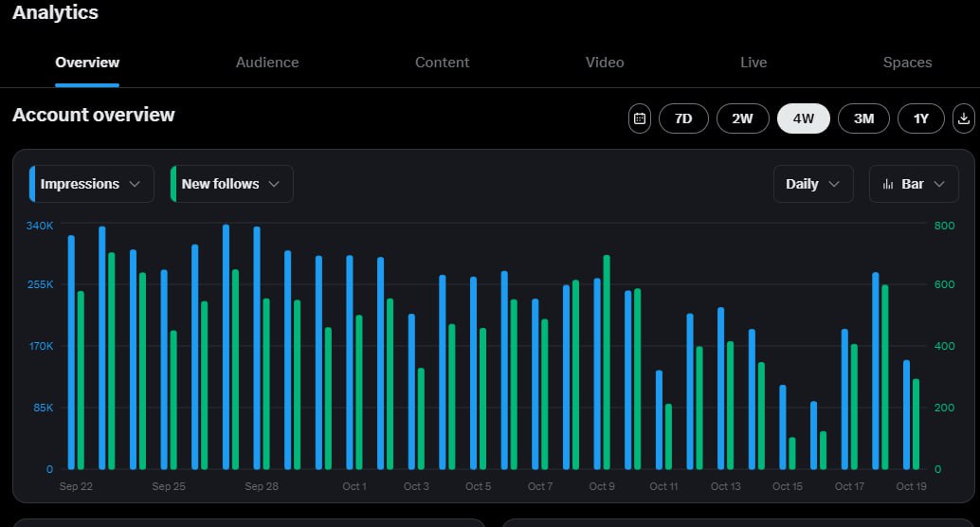Open the calendar date picker icon

640,118
